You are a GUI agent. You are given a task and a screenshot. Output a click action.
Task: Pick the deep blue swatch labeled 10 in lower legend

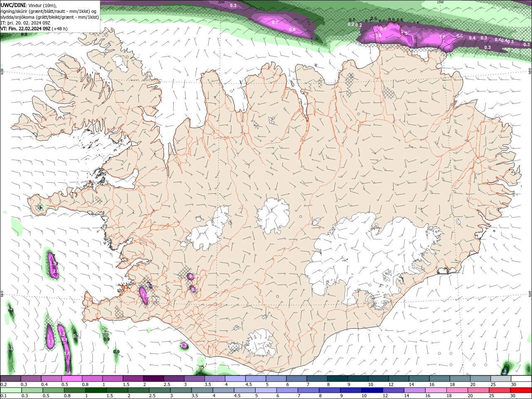[372, 390]
